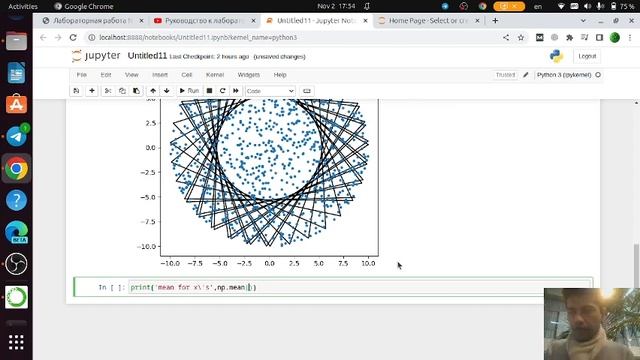This screenshot has height=360, width=640.
Task: Bookmark this page with the star icon
Action: [x=521, y=38]
